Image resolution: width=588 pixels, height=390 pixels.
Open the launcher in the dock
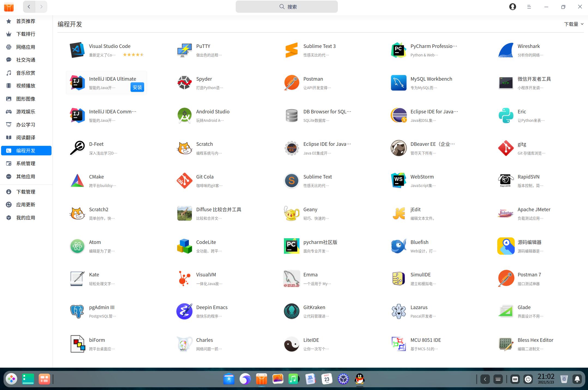11,379
